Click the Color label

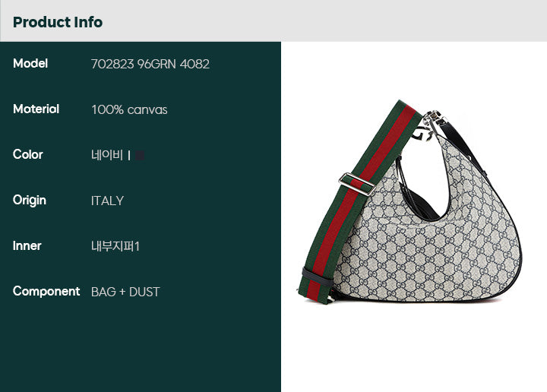28,154
